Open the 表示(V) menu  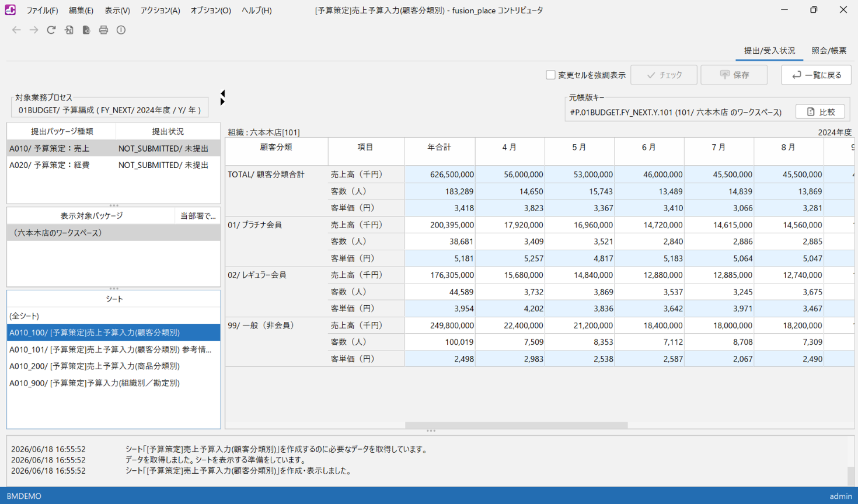click(117, 10)
